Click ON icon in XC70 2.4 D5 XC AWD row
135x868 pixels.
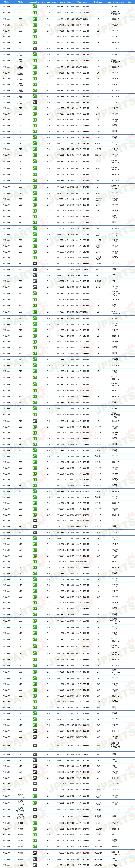[35, 810]
